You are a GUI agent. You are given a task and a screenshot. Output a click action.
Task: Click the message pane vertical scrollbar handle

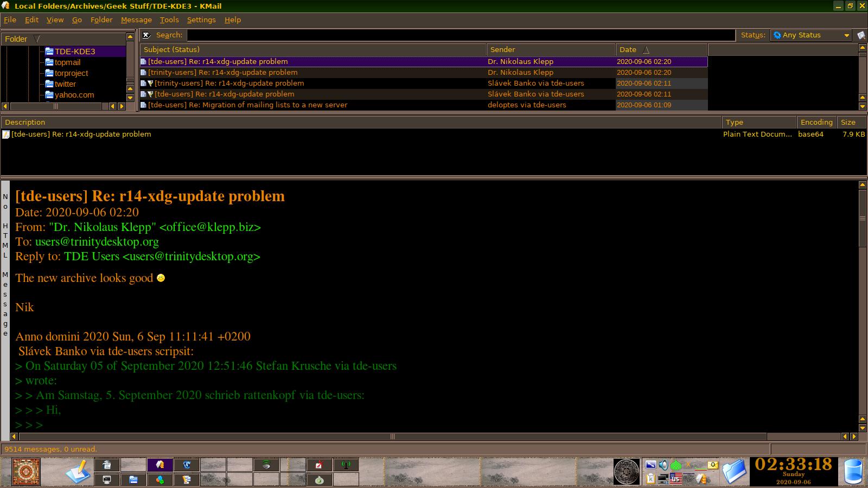click(x=863, y=218)
